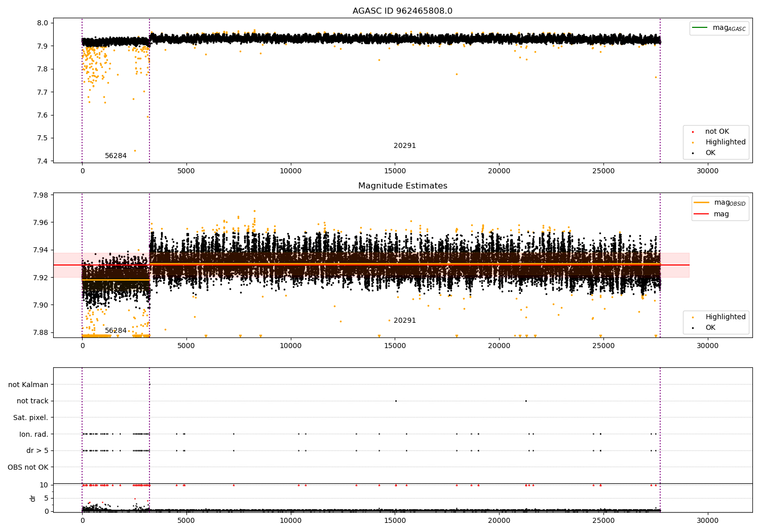This screenshot has height=532, width=760.
Task: Click the 'AGASC ID 962465808.0' title
Action: [x=402, y=11]
